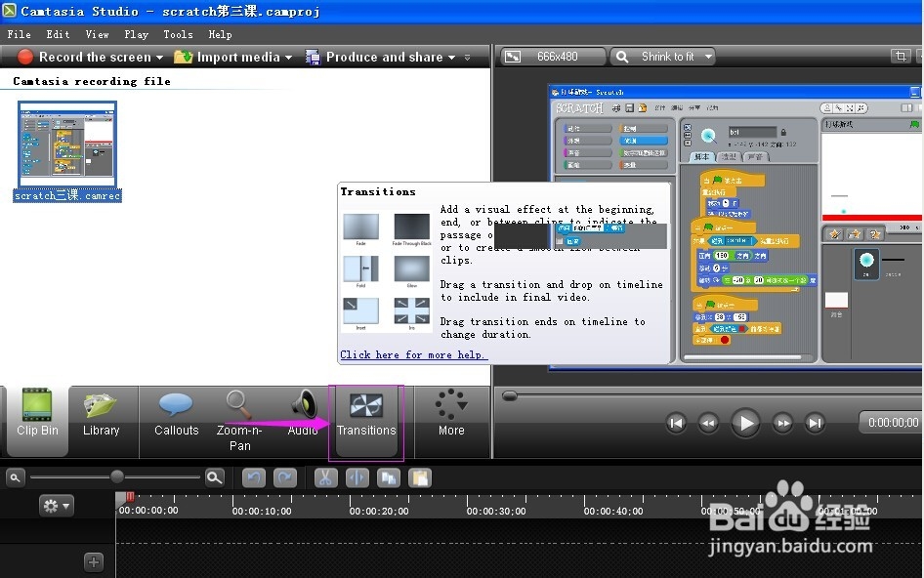Viewport: 924px width, 578px height.
Task: Click the Undo icon
Action: [x=254, y=477]
